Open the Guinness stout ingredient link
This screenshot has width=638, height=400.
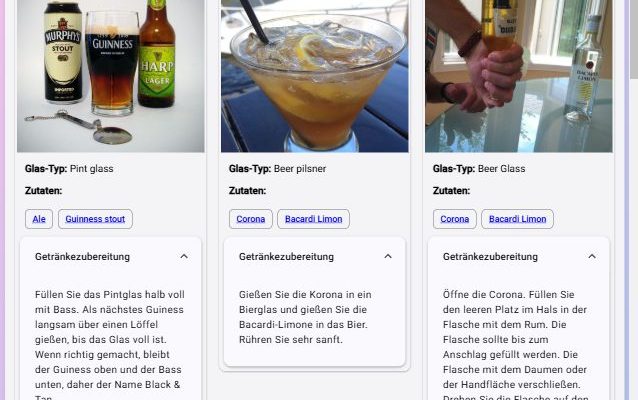[95, 219]
